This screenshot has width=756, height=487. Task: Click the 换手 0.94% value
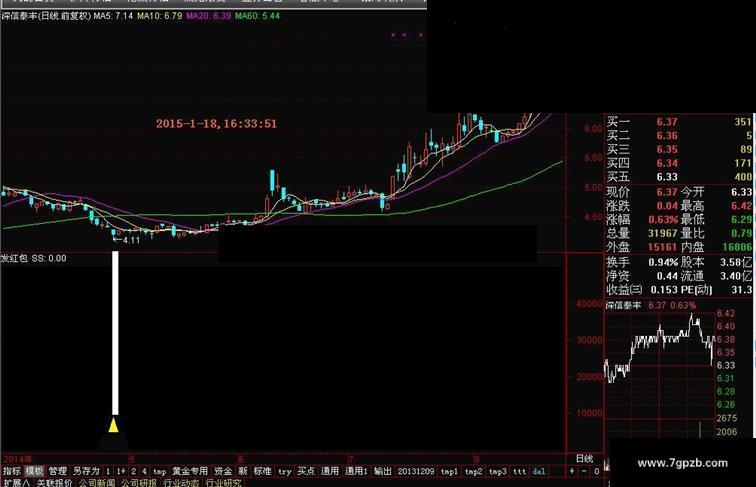[x=663, y=262]
